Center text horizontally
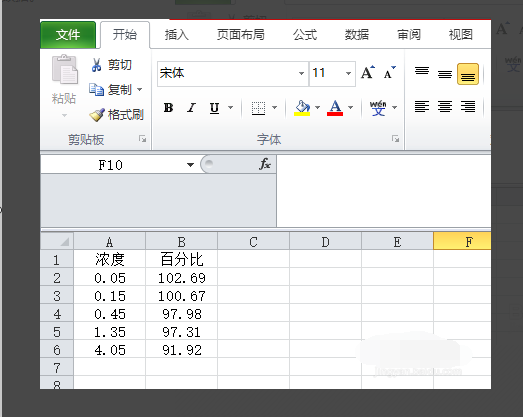Image resolution: width=523 pixels, height=417 pixels. (x=445, y=107)
